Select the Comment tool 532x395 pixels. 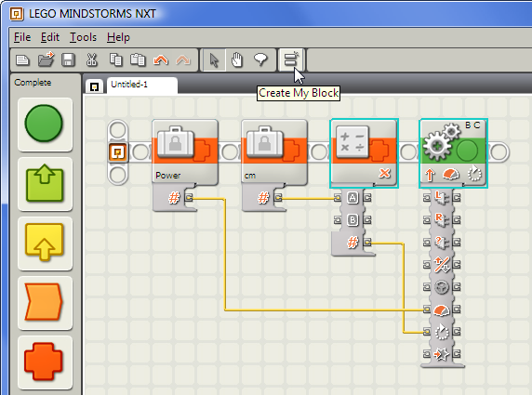(x=260, y=59)
